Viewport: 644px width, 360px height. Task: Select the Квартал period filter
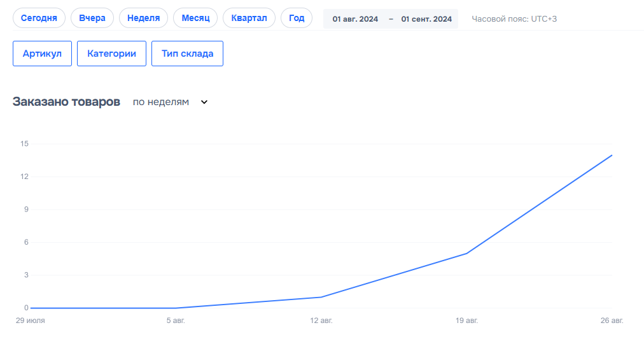click(x=249, y=18)
